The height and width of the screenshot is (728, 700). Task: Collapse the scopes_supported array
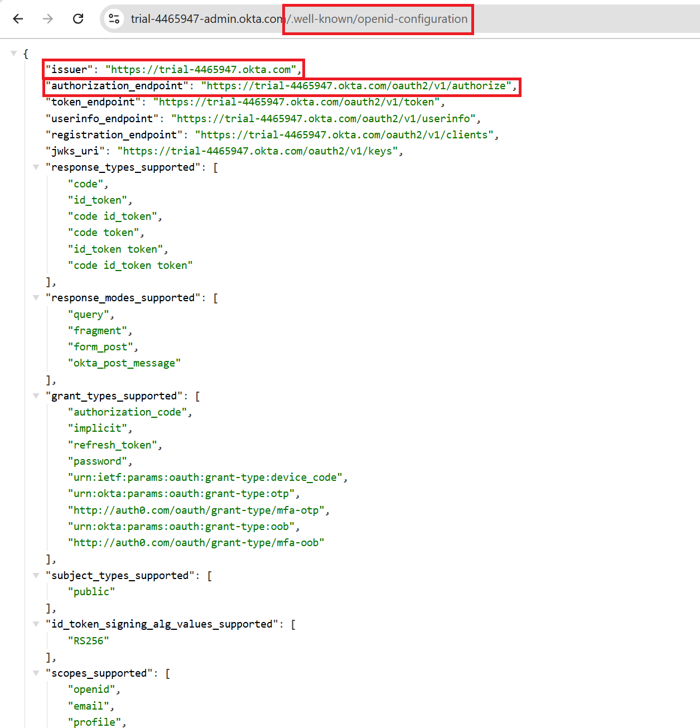36,673
